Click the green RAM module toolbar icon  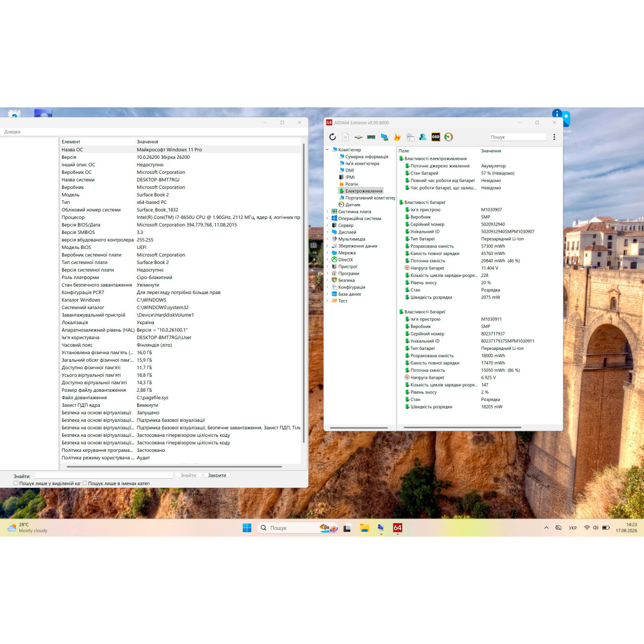tap(371, 137)
